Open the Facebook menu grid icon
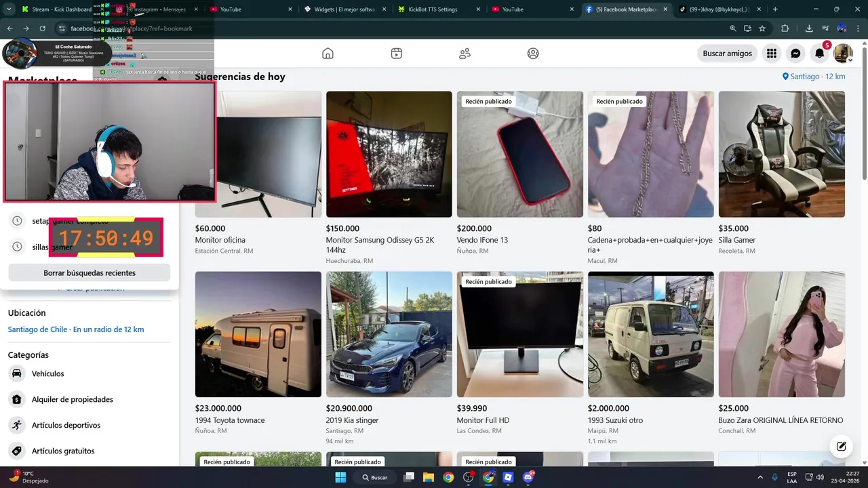868x488 pixels. pyautogui.click(x=772, y=54)
